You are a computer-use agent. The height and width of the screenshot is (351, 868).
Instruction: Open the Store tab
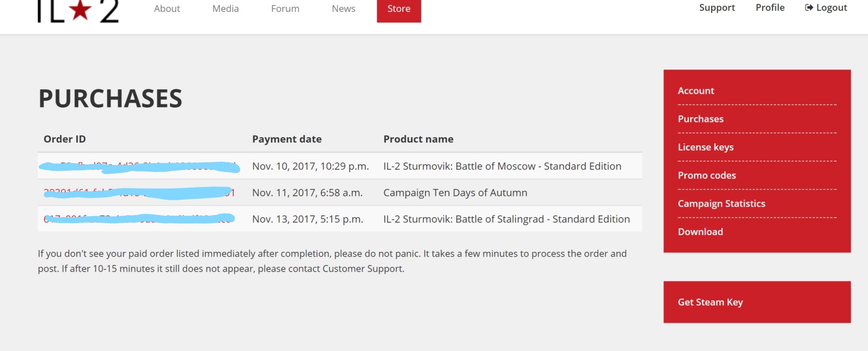(399, 9)
